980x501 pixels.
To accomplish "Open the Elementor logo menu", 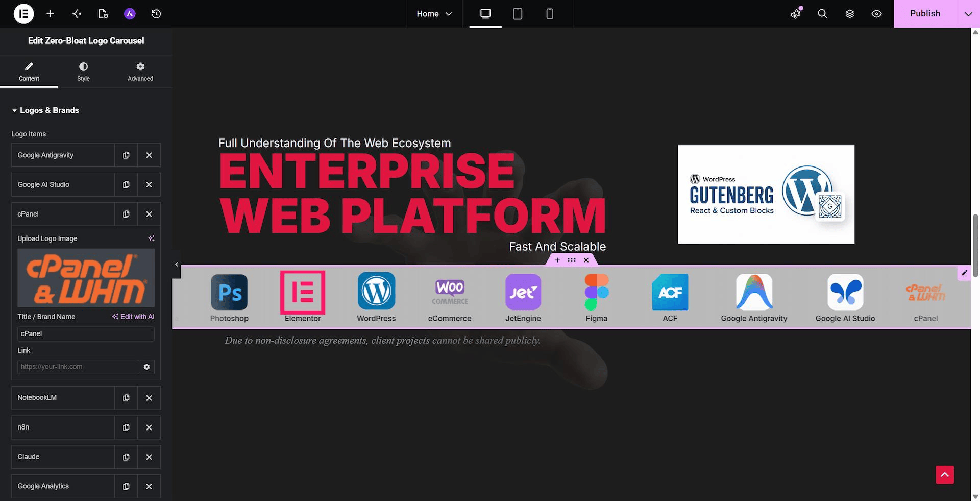I will 23,14.
